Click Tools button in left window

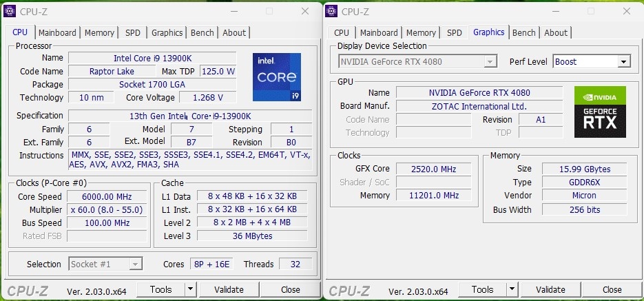pyautogui.click(x=160, y=289)
